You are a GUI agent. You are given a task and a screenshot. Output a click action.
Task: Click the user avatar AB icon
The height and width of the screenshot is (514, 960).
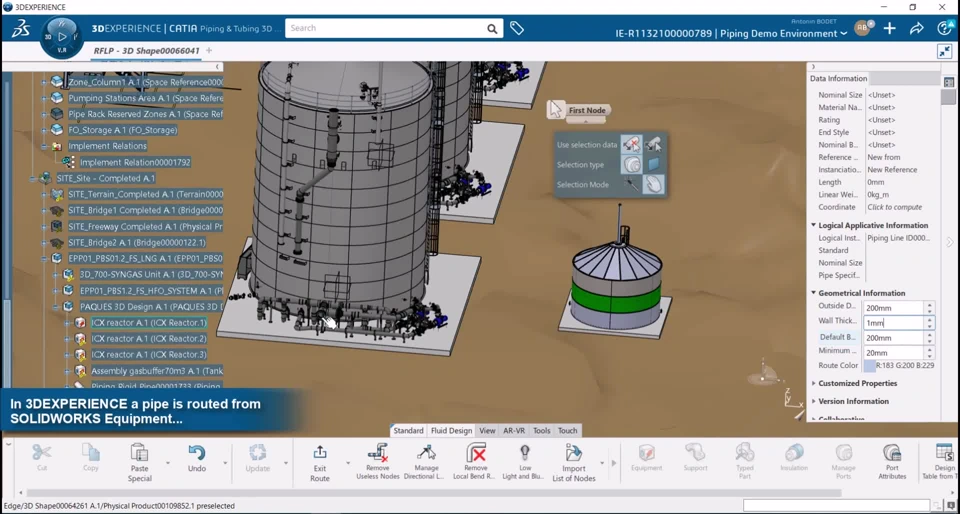point(863,28)
